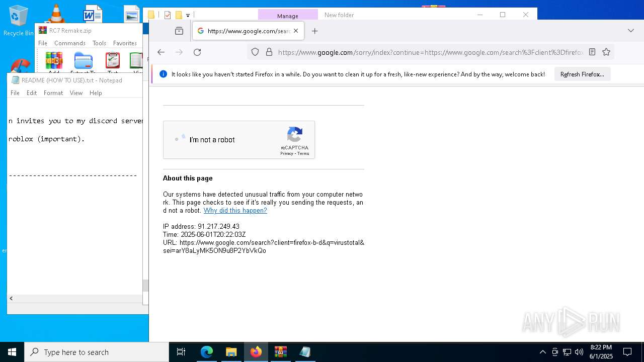Viewport: 644px width, 362px height.
Task: Switch to WinRAR on taskbar
Action: (280, 352)
